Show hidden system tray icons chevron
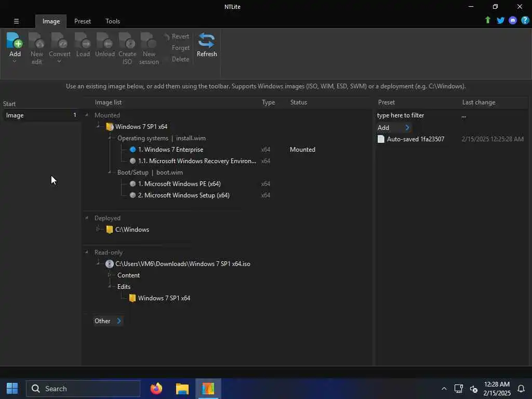This screenshot has width=532, height=399. tap(444, 389)
